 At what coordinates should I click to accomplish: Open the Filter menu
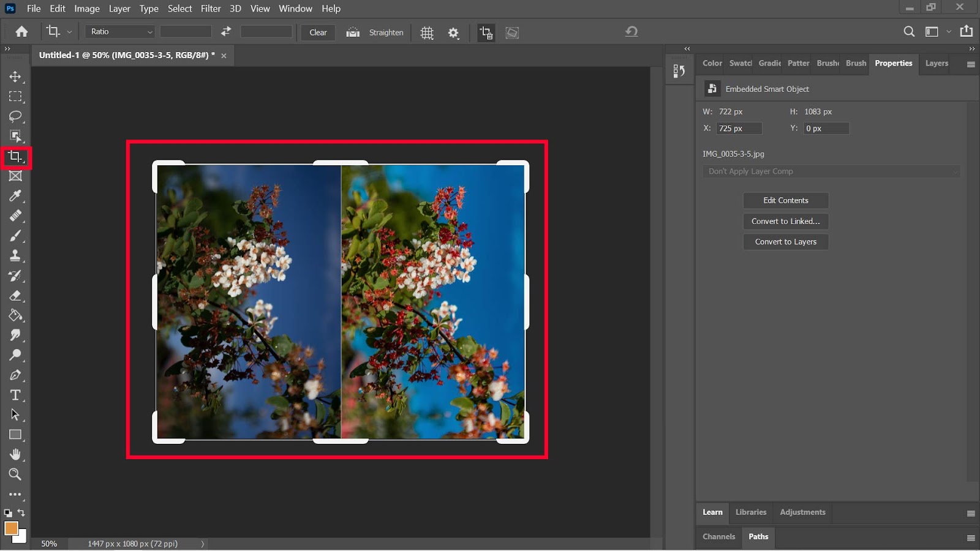coord(211,9)
